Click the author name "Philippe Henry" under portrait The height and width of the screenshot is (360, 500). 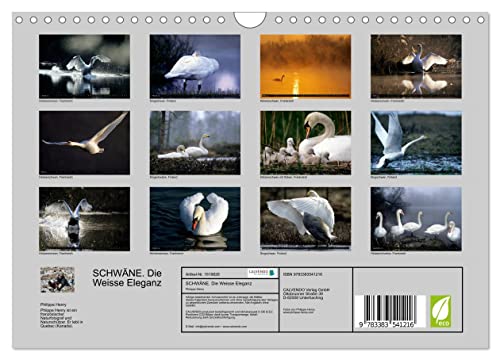click(53, 304)
